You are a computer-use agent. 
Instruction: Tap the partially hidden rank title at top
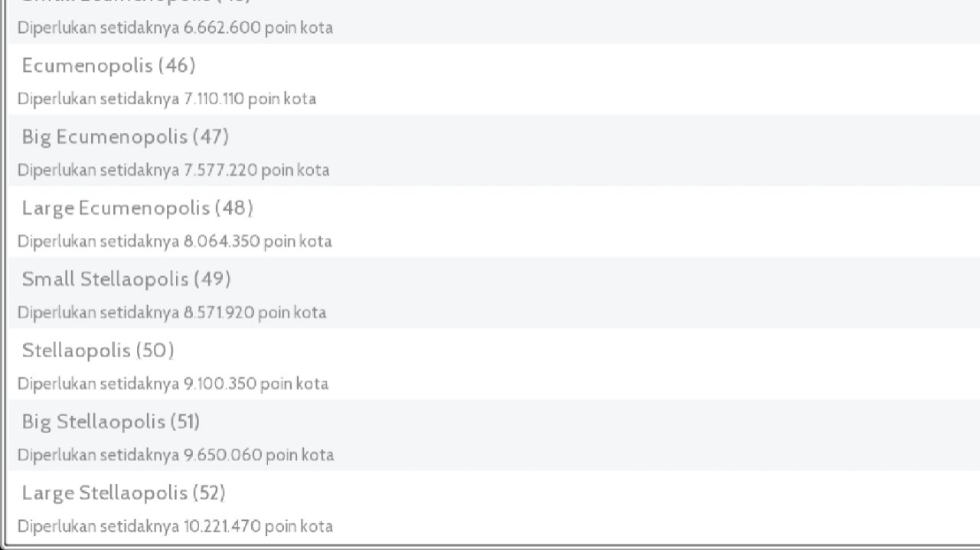[x=136, y=2]
